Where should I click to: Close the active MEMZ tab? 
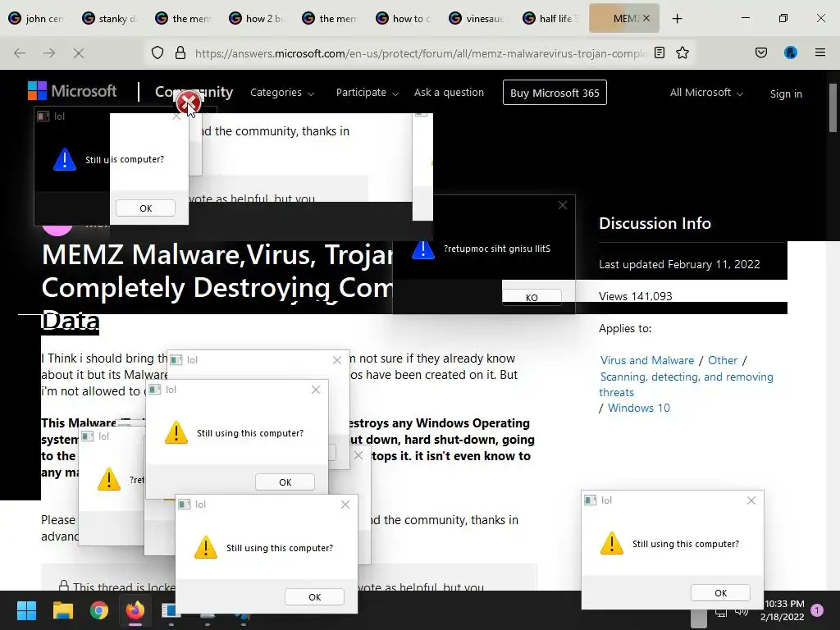[646, 18]
